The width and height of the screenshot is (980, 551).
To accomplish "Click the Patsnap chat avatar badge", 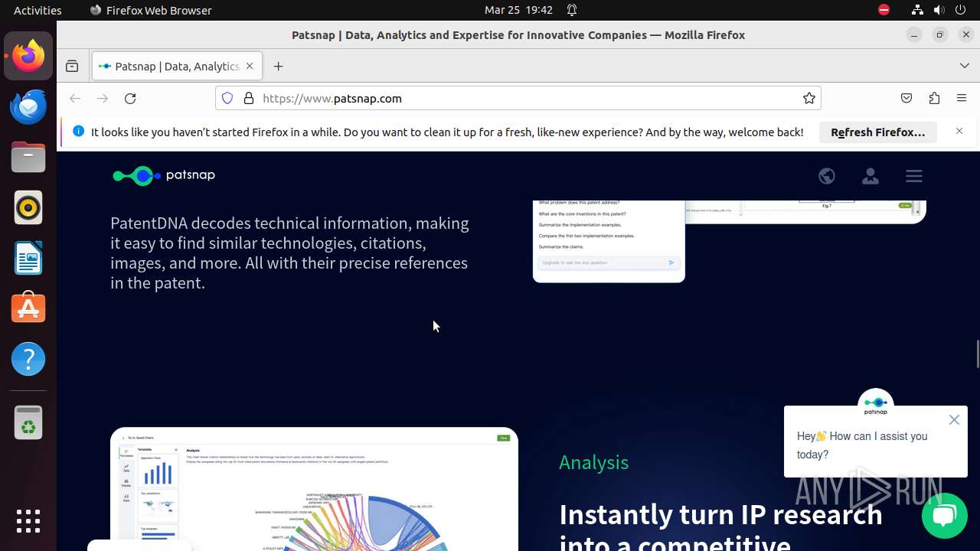I will tap(876, 405).
